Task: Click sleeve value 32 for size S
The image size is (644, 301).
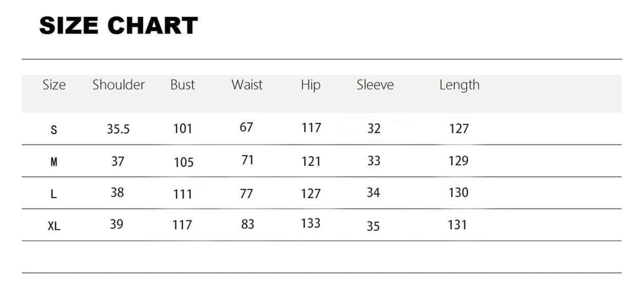Action: click(x=374, y=129)
